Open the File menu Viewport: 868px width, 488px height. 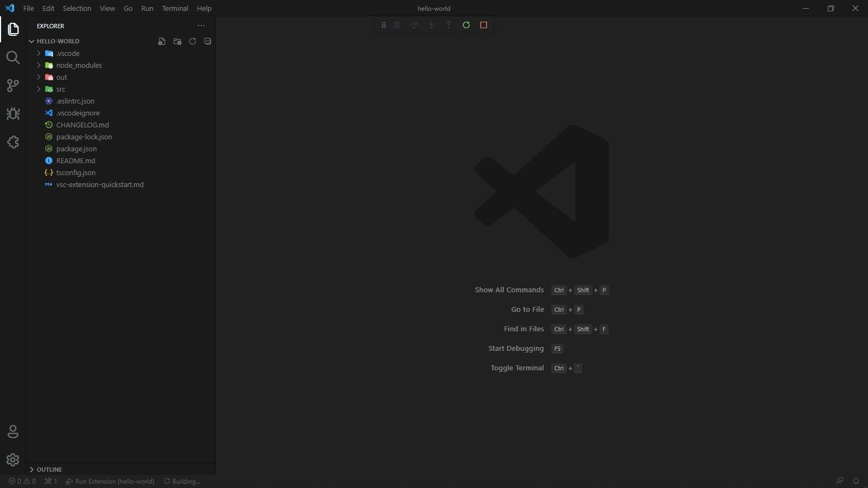pos(29,8)
